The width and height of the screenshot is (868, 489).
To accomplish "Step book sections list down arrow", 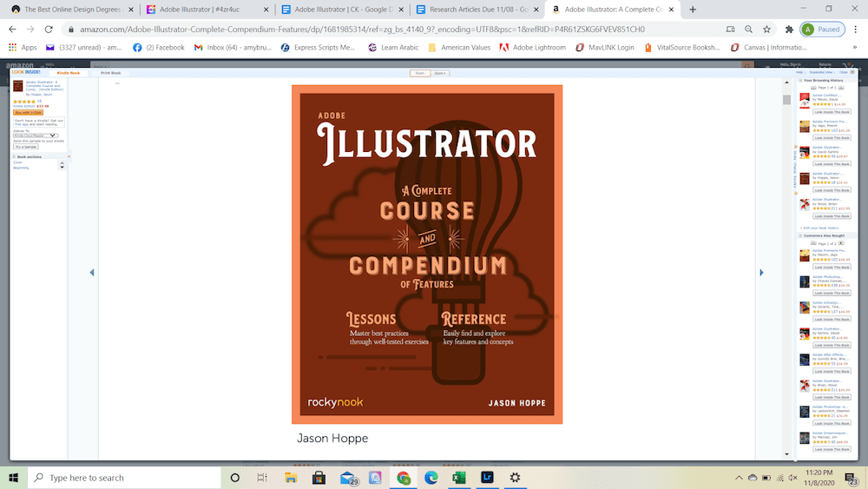I will click(x=62, y=167).
